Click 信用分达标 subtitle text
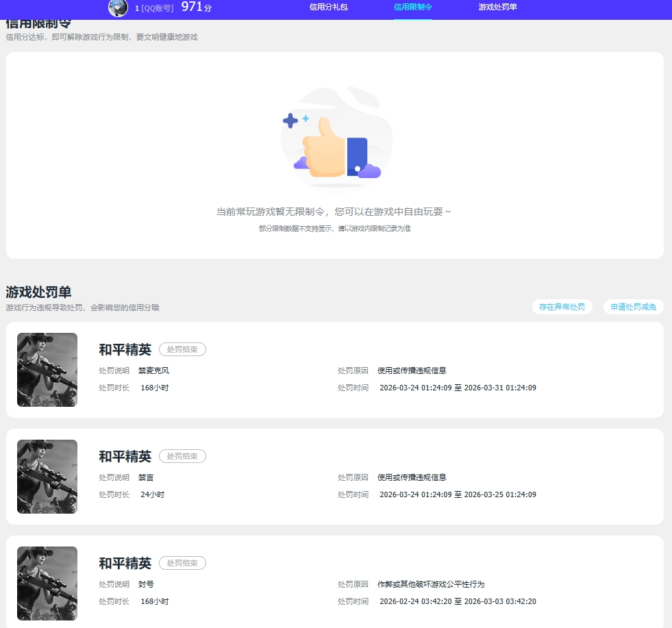672x628 pixels. (101, 37)
